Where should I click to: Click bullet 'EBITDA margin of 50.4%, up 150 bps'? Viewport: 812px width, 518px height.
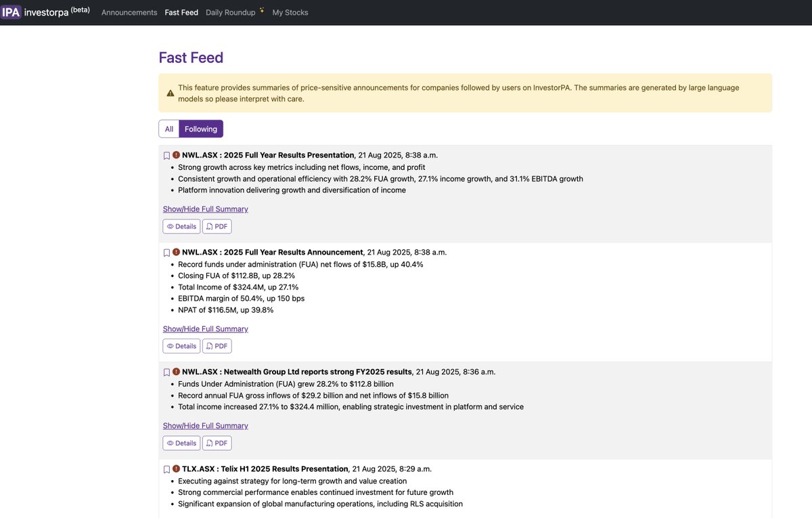pyautogui.click(x=242, y=299)
